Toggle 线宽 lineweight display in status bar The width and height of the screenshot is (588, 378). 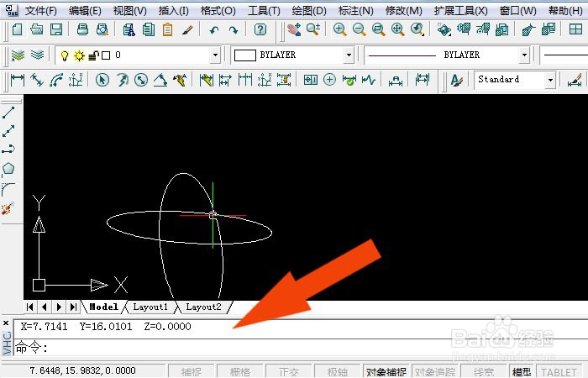click(484, 371)
